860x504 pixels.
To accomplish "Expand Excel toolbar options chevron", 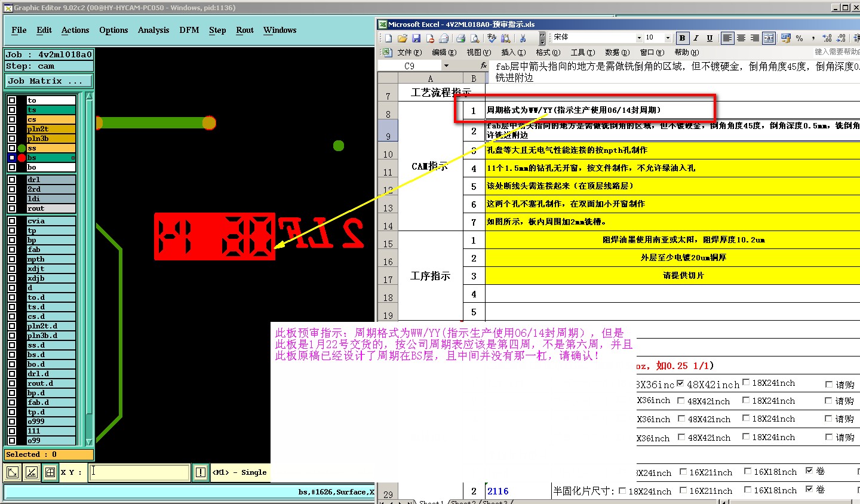I will (x=542, y=38).
